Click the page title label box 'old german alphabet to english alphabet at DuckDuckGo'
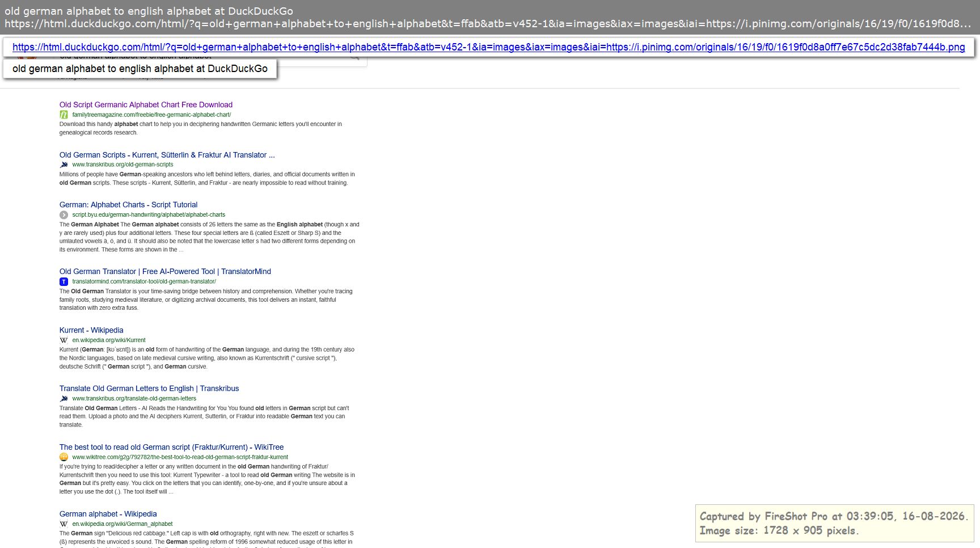This screenshot has height=548, width=980. (140, 69)
